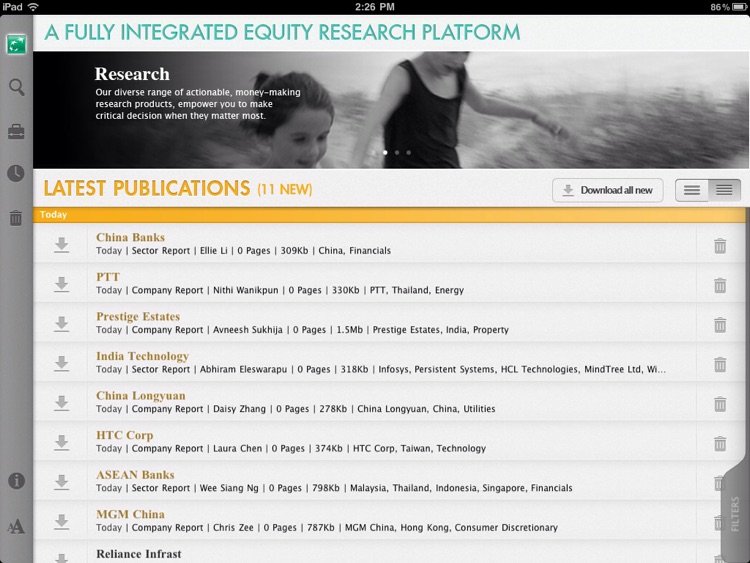750x563 pixels.
Task: Tap the (11 NEW) count label
Action: (x=285, y=189)
